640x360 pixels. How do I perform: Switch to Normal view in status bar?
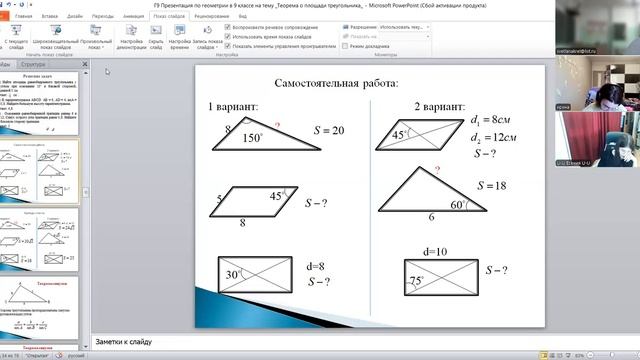(544, 356)
